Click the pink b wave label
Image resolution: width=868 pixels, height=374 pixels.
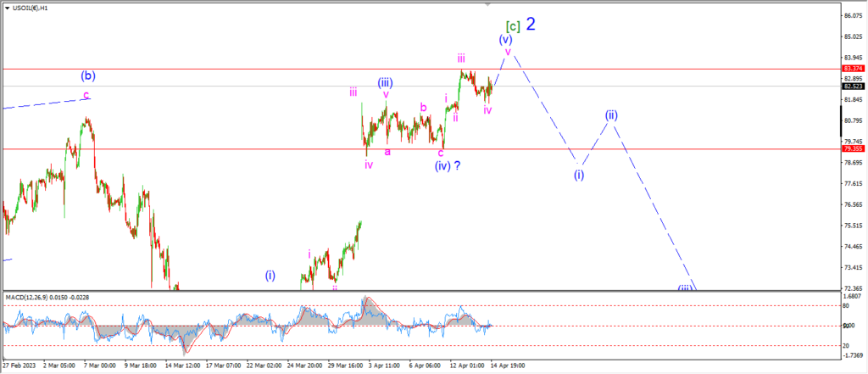pos(423,108)
